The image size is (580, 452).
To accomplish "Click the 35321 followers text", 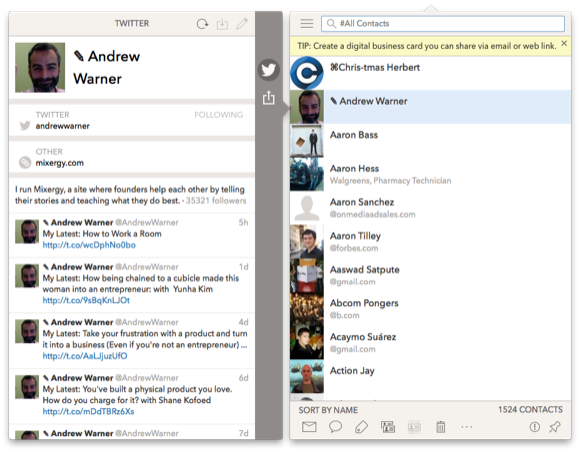I will click(216, 200).
